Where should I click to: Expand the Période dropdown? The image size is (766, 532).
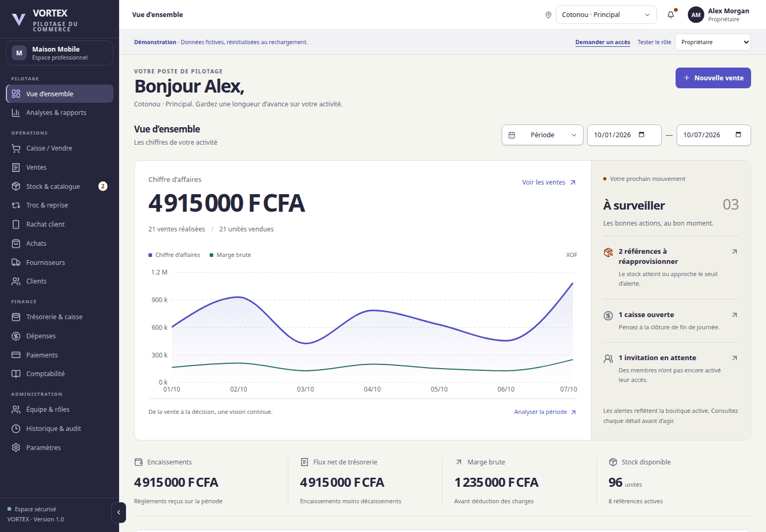point(543,135)
